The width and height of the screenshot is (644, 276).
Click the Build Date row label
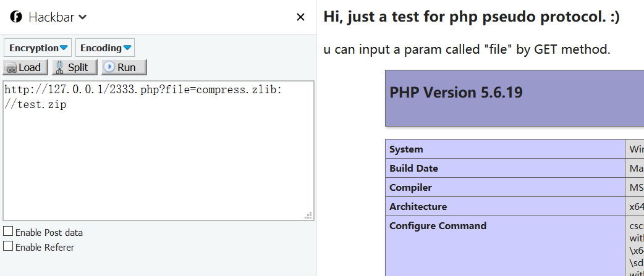click(x=413, y=168)
